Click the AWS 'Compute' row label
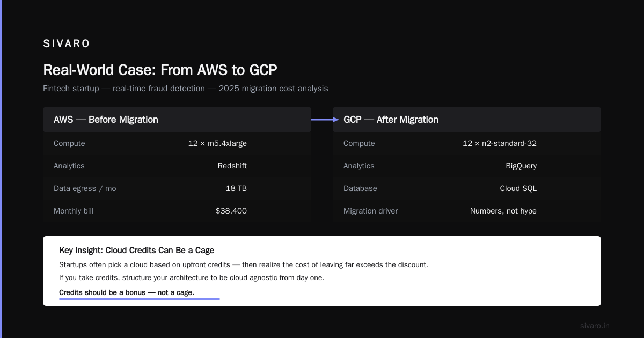The image size is (644, 338). click(x=69, y=143)
